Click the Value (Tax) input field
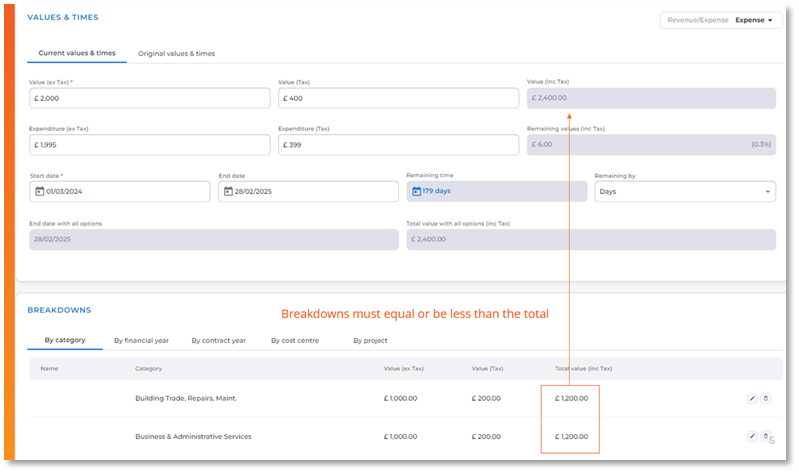The height and width of the screenshot is (473, 799). pos(398,98)
